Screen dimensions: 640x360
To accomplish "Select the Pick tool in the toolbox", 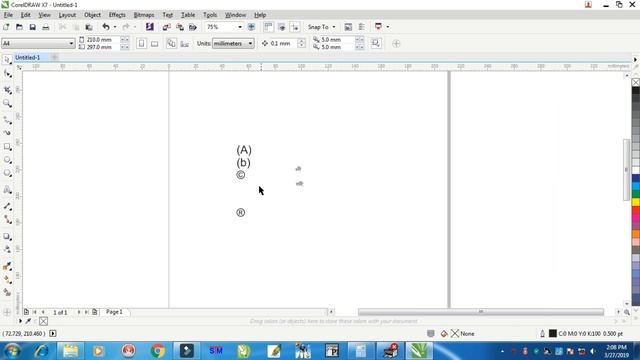I will 7,60.
